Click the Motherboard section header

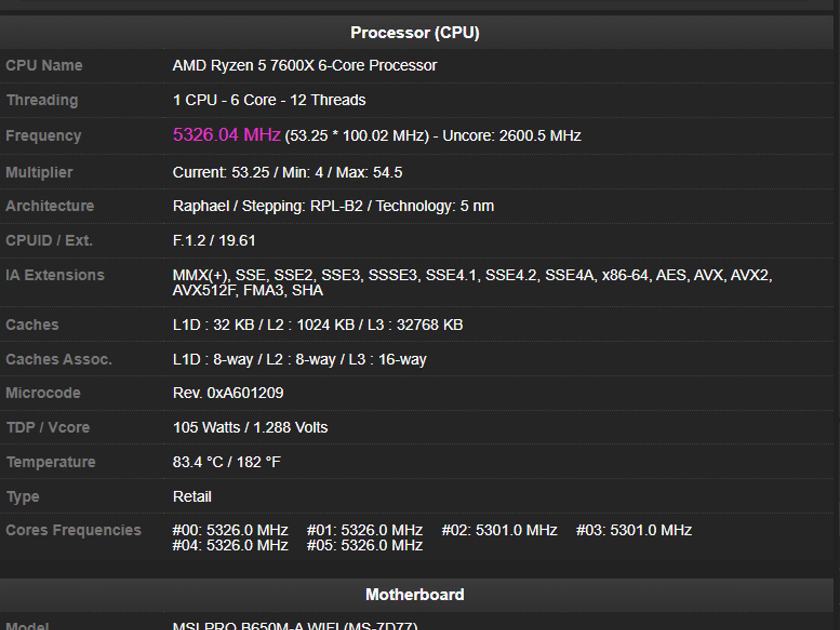(x=415, y=595)
